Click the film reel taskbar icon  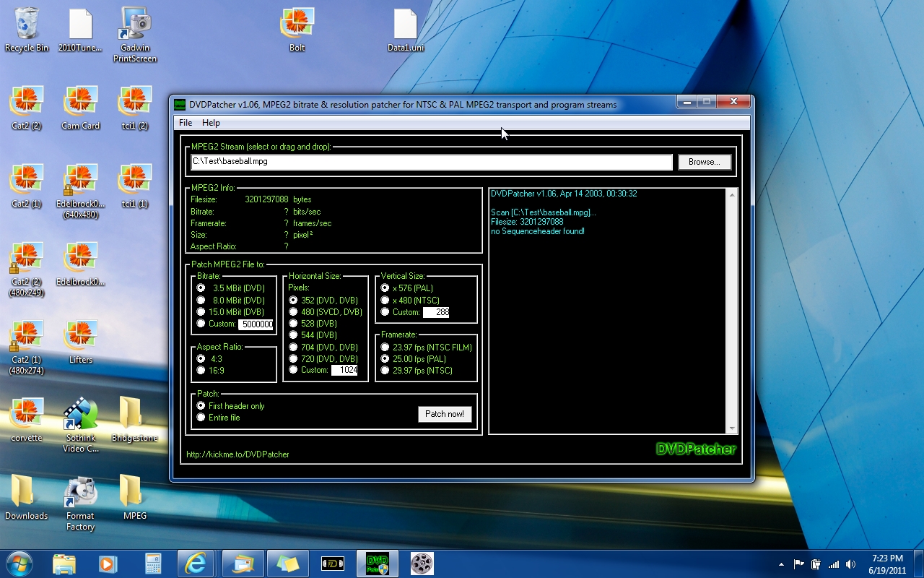coord(422,564)
